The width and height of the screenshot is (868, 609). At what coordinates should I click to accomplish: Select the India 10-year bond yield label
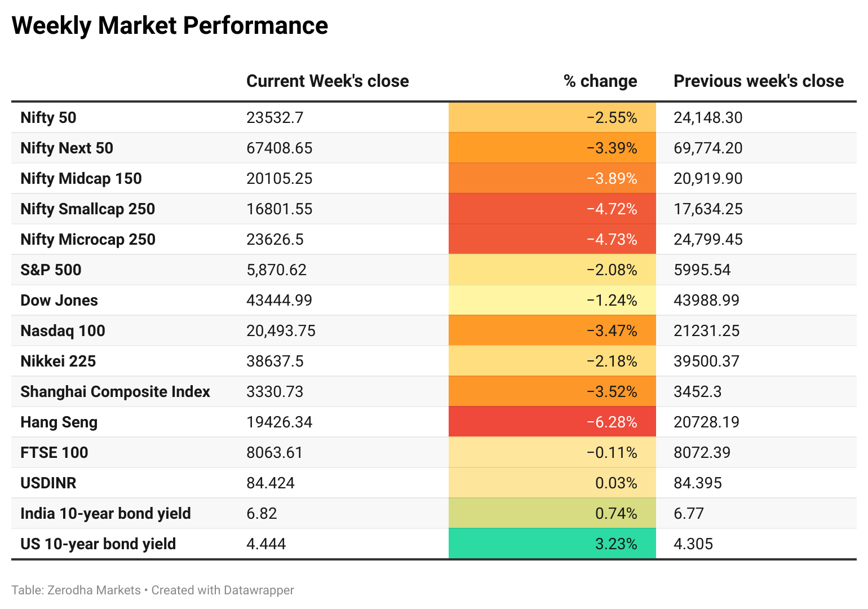(x=105, y=513)
